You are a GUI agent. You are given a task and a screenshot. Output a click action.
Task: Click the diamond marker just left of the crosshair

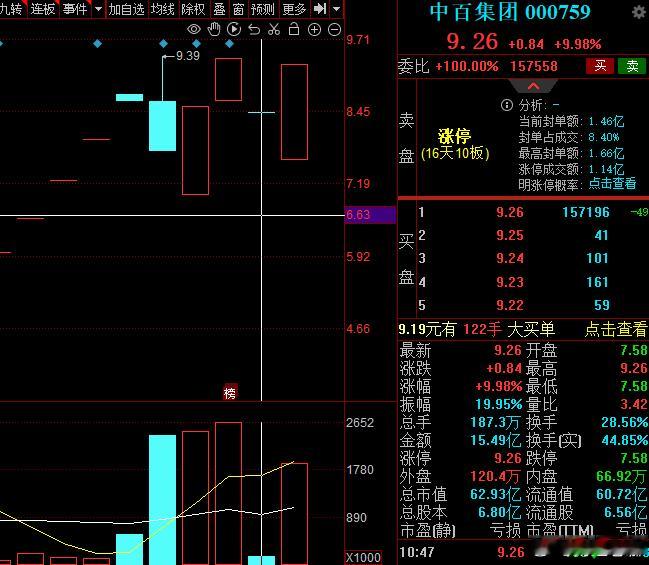point(230,43)
